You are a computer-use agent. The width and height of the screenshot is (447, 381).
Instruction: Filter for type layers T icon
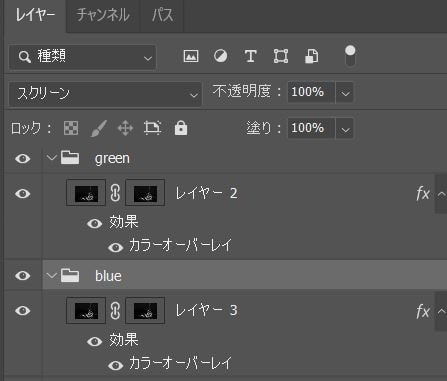pos(251,56)
